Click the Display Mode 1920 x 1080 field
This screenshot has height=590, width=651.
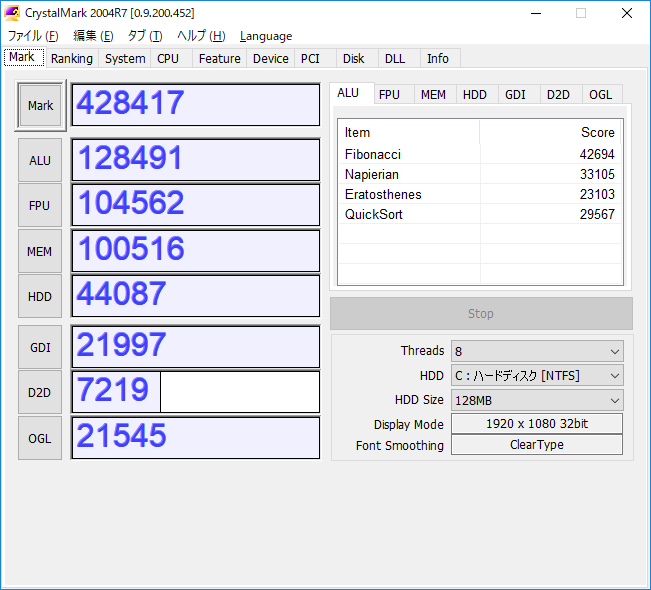pyautogui.click(x=537, y=424)
